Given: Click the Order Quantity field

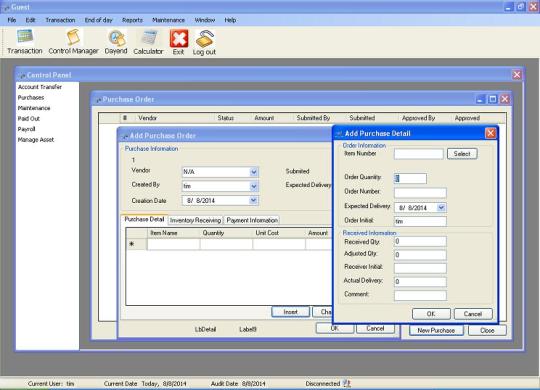Looking at the screenshot, I should pyautogui.click(x=410, y=178).
